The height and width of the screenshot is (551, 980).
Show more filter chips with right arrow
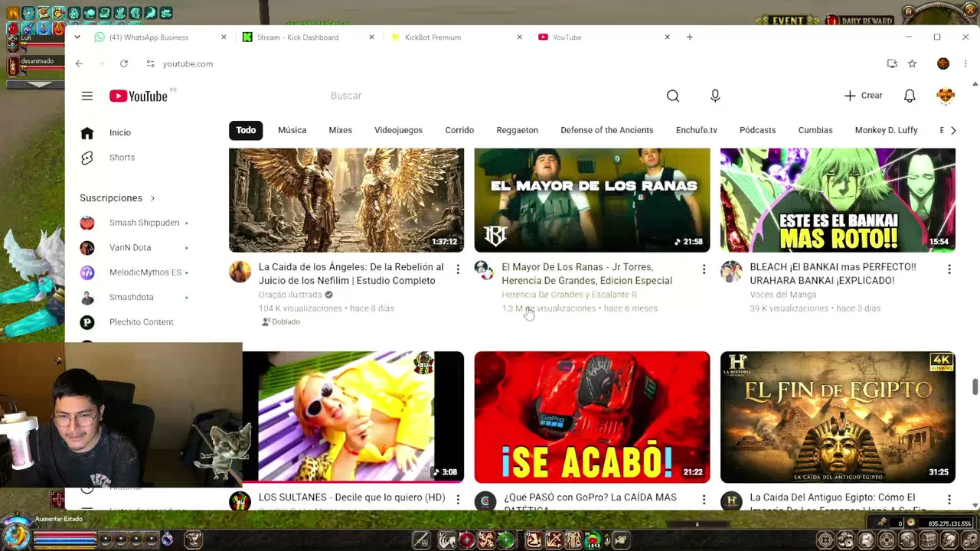pyautogui.click(x=953, y=130)
